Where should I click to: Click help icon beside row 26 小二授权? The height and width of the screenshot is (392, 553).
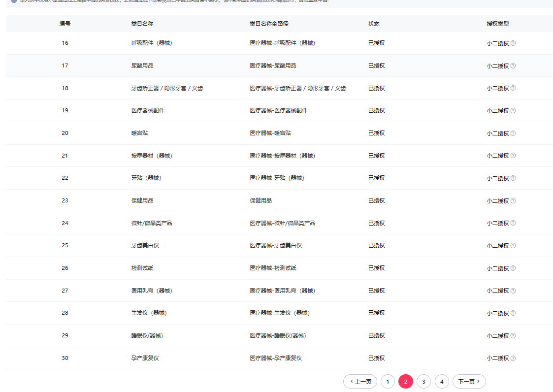pos(513,268)
